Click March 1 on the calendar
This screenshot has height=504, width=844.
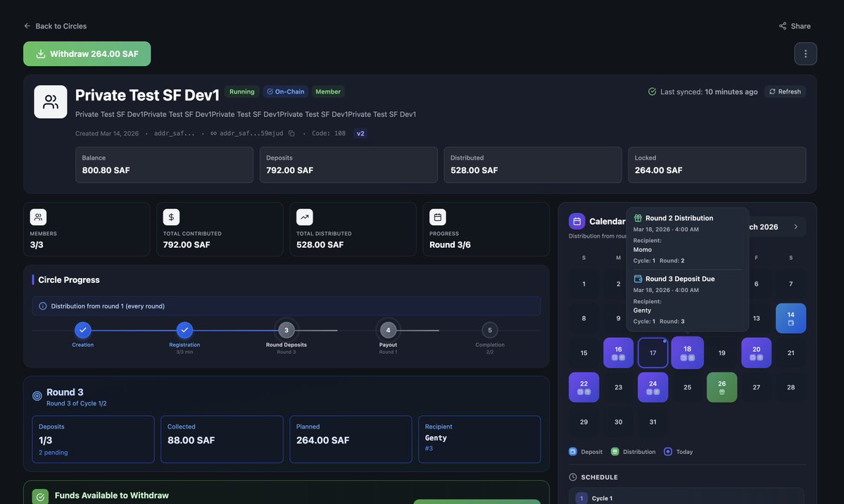584,284
